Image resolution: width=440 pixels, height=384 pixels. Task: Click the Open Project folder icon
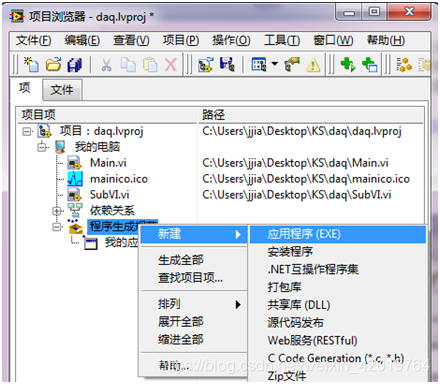[53, 64]
